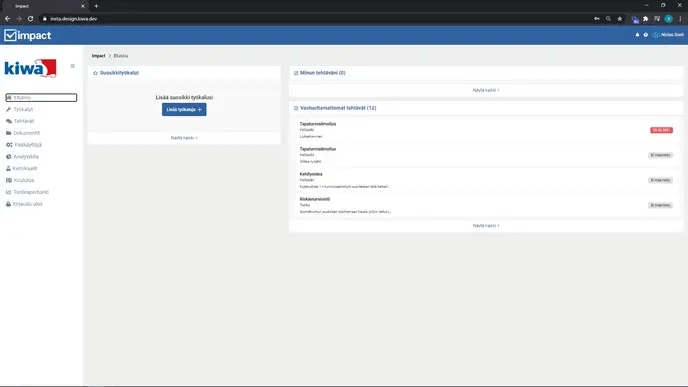Open a new browser tab with plus
Viewport: 688px width, 387px height.
[x=96, y=6]
